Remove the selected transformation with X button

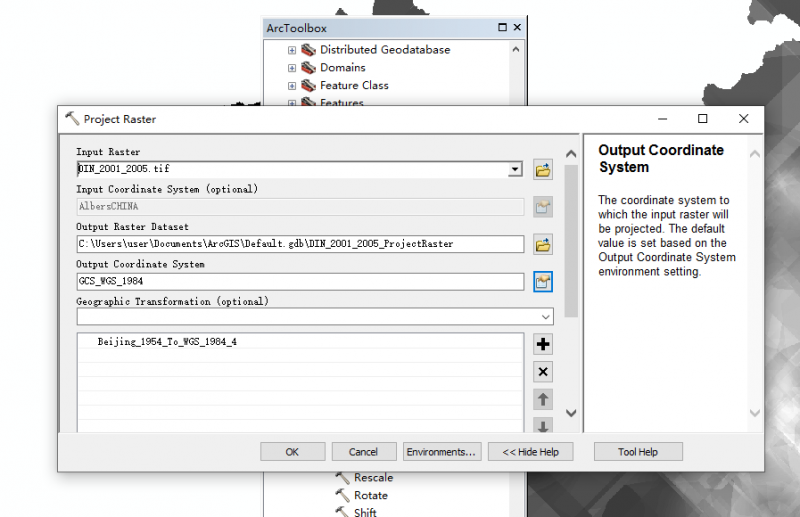[543, 372]
